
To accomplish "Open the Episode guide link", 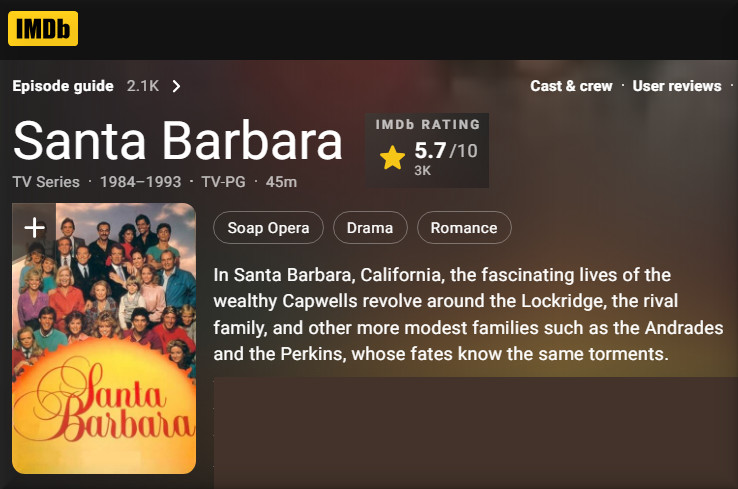I will coord(63,86).
